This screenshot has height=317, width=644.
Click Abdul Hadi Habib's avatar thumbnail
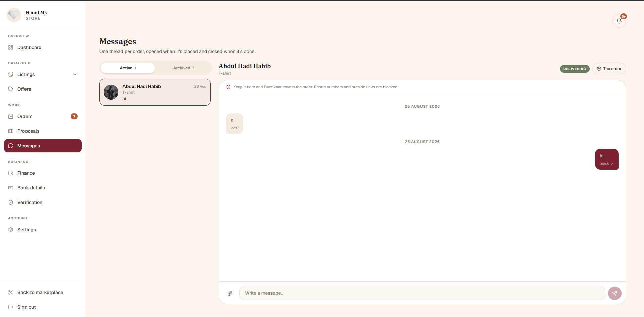click(111, 92)
